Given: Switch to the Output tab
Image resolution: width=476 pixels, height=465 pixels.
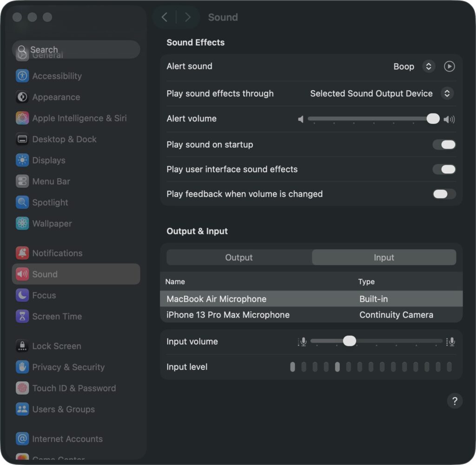Looking at the screenshot, I should (239, 257).
